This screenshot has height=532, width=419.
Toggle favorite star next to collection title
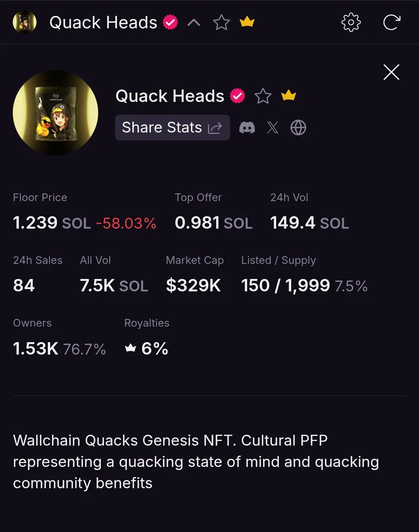pos(263,96)
